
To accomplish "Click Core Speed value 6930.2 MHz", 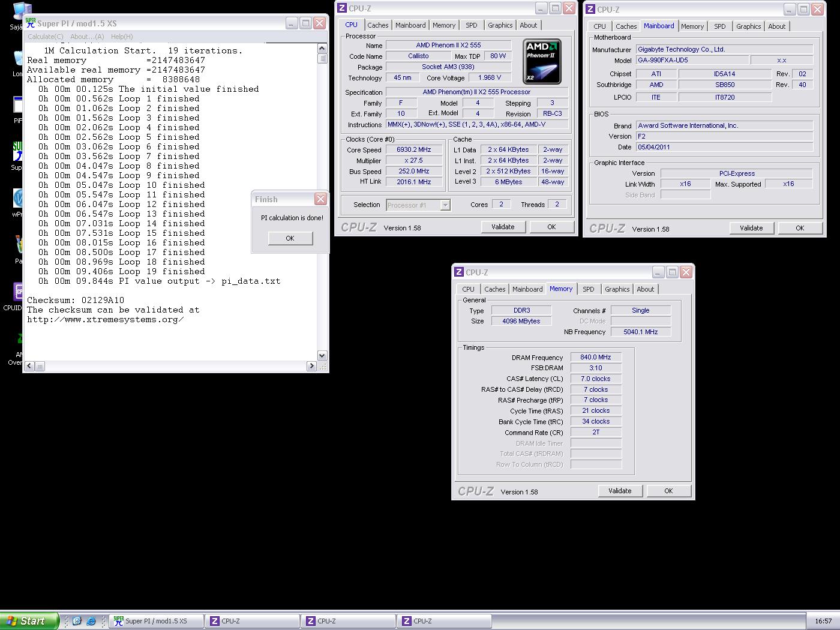I will point(414,149).
